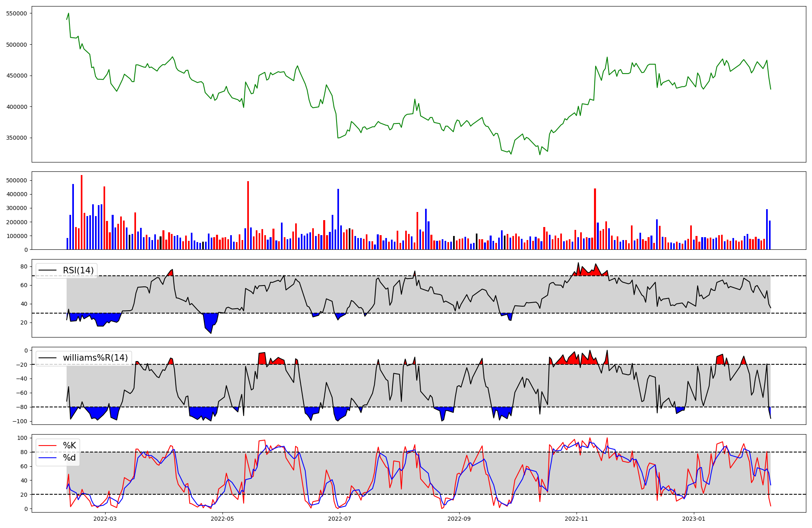This screenshot has width=812, height=528.
Task: Click the red %K legend line sample
Action: point(48,446)
